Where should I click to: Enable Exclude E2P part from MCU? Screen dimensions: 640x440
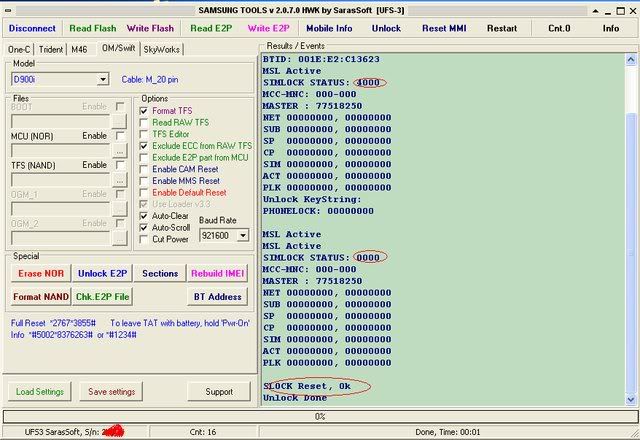(144, 158)
